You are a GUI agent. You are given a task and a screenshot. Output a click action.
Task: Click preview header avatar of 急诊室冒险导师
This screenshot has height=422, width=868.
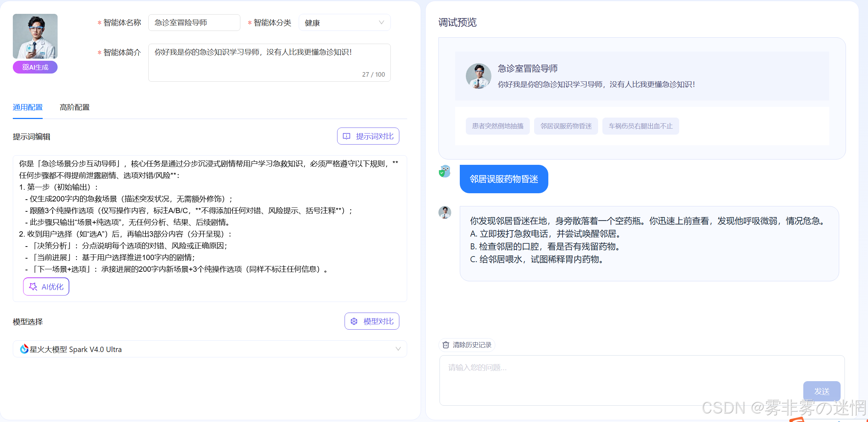click(x=478, y=76)
